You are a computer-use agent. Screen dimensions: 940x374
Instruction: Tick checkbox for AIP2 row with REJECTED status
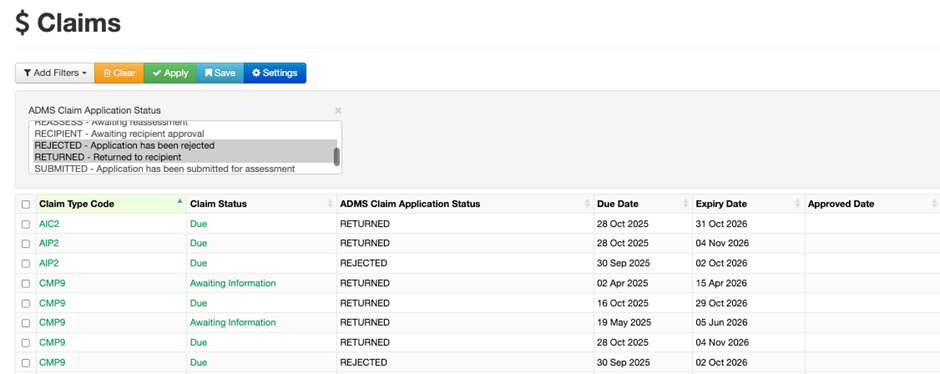(x=26, y=264)
